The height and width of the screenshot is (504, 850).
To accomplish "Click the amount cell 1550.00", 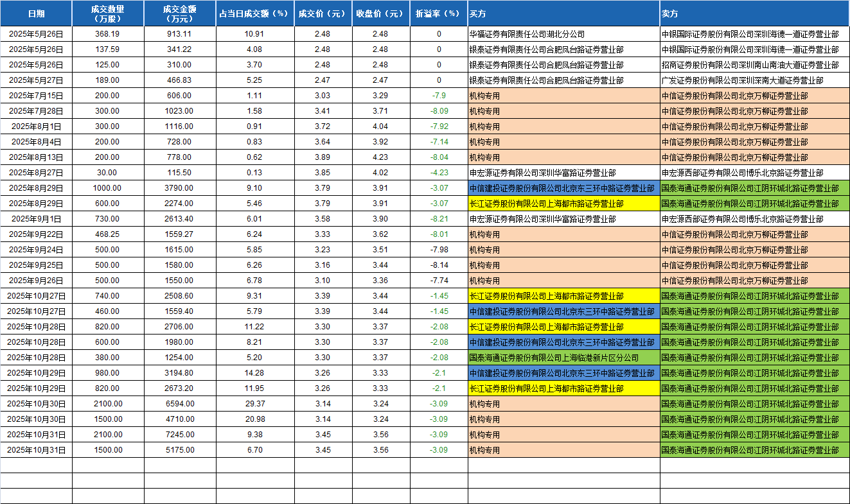I will (x=180, y=281).
